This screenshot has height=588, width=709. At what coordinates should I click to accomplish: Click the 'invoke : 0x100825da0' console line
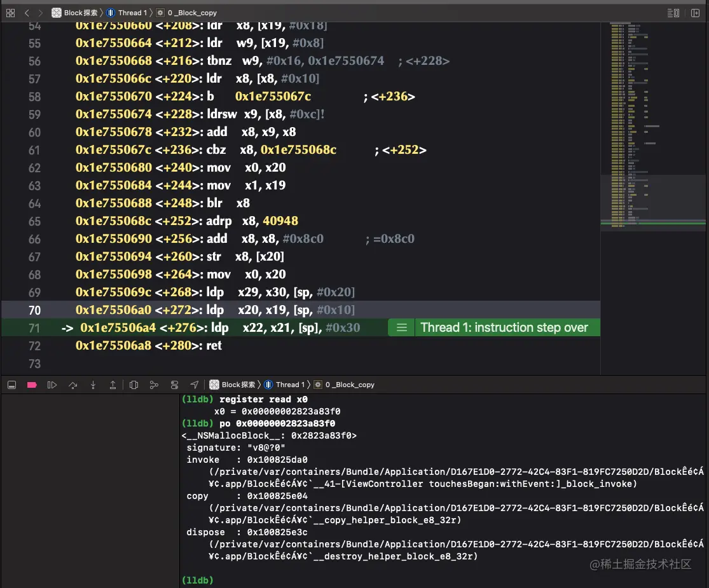pos(247,460)
